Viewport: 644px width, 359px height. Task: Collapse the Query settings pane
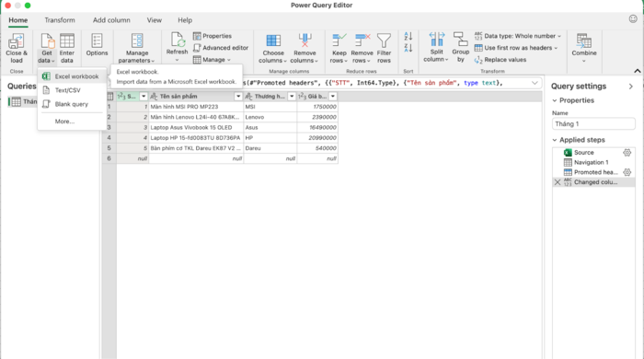(631, 87)
